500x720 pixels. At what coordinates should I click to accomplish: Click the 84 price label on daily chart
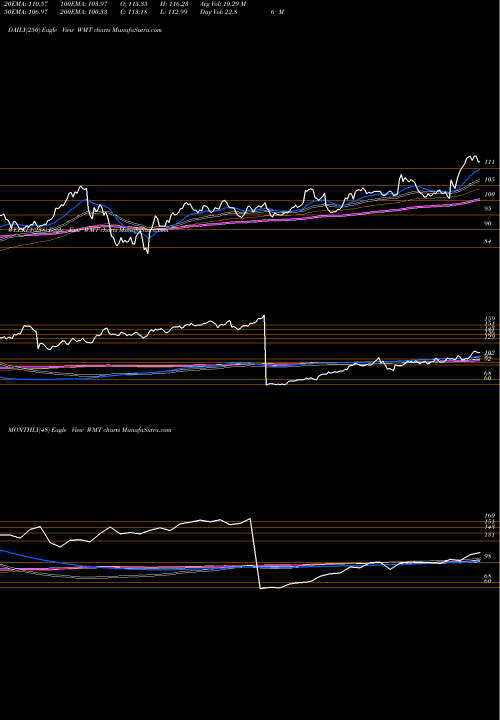(x=490, y=242)
